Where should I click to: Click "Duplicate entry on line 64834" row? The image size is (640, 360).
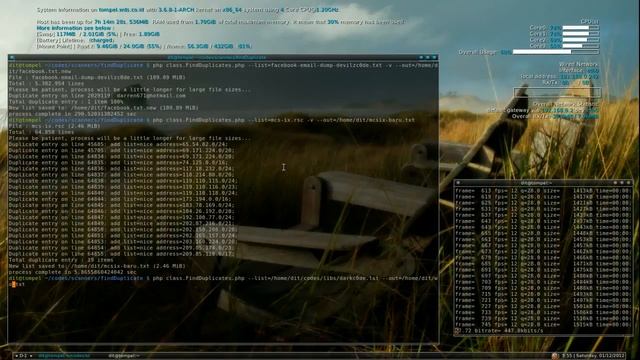(122, 157)
